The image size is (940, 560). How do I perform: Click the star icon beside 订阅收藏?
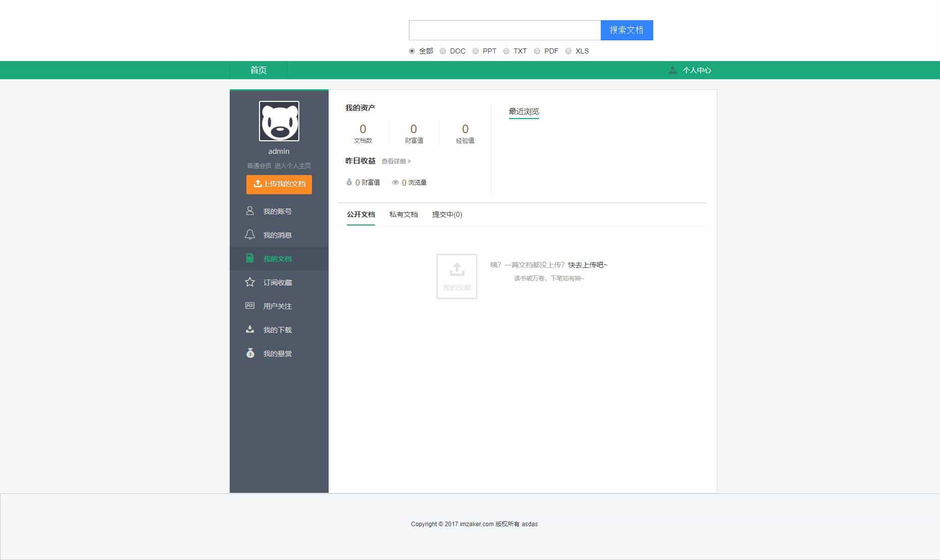[249, 282]
